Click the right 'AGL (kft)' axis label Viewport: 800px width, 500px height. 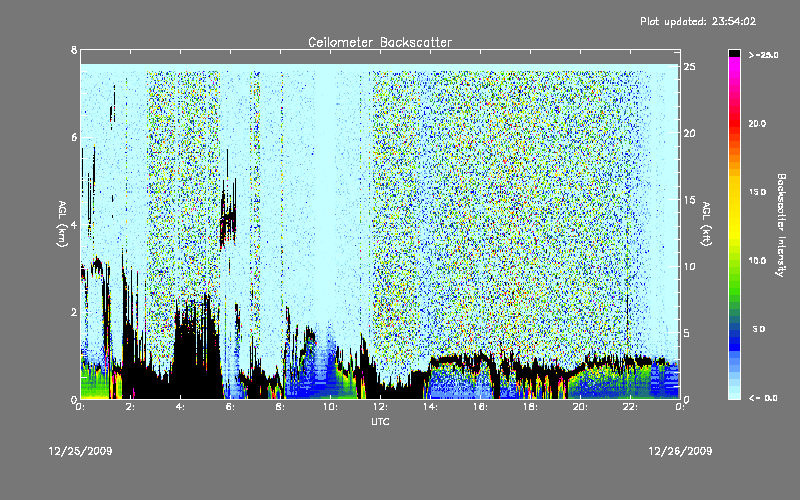coord(707,223)
